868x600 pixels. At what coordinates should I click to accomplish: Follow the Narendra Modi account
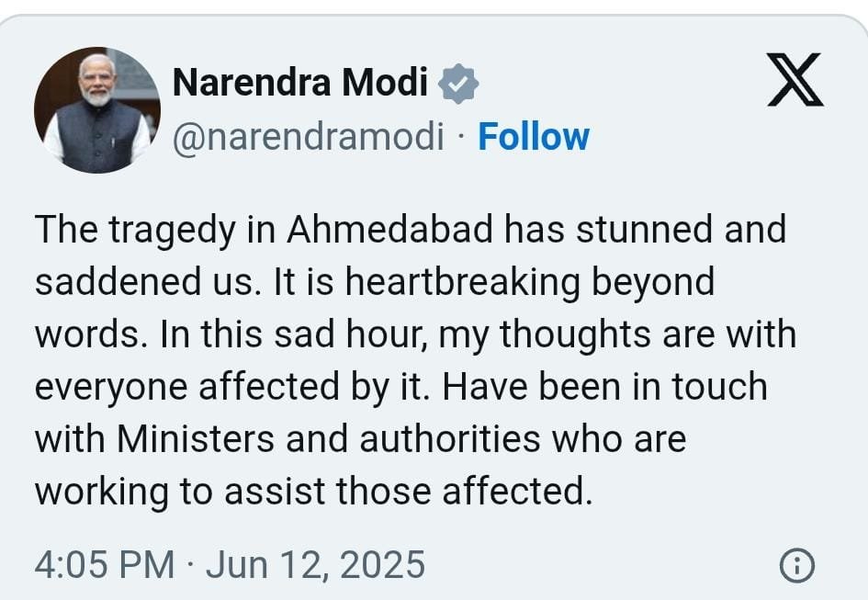coord(534,137)
